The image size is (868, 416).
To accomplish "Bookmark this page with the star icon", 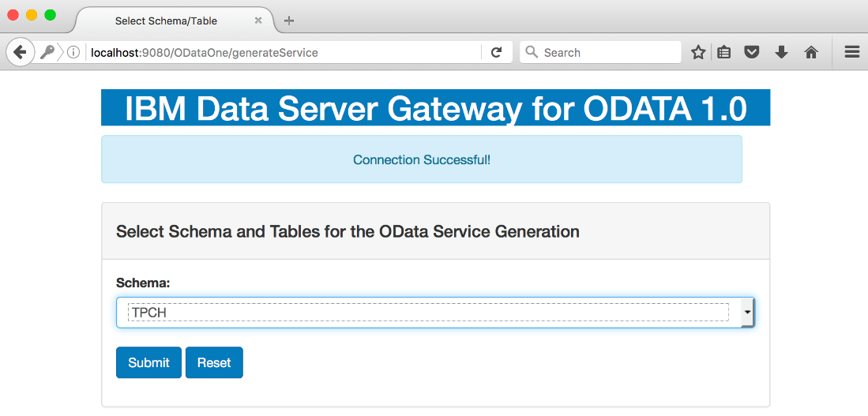I will [698, 53].
